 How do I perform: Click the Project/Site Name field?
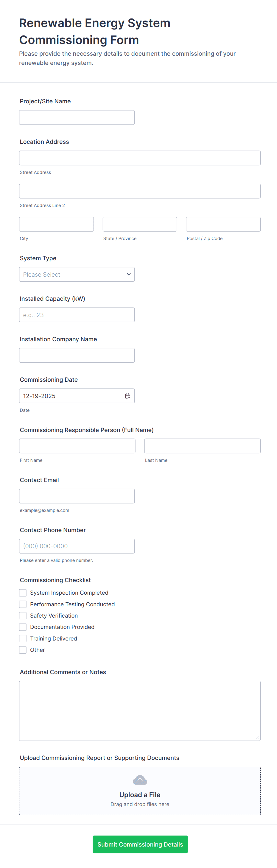(x=77, y=117)
